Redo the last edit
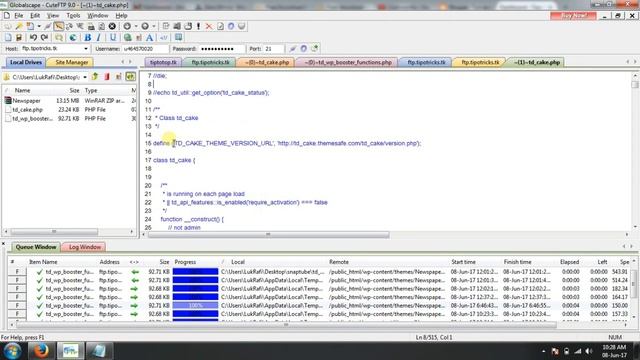 (x=44, y=38)
